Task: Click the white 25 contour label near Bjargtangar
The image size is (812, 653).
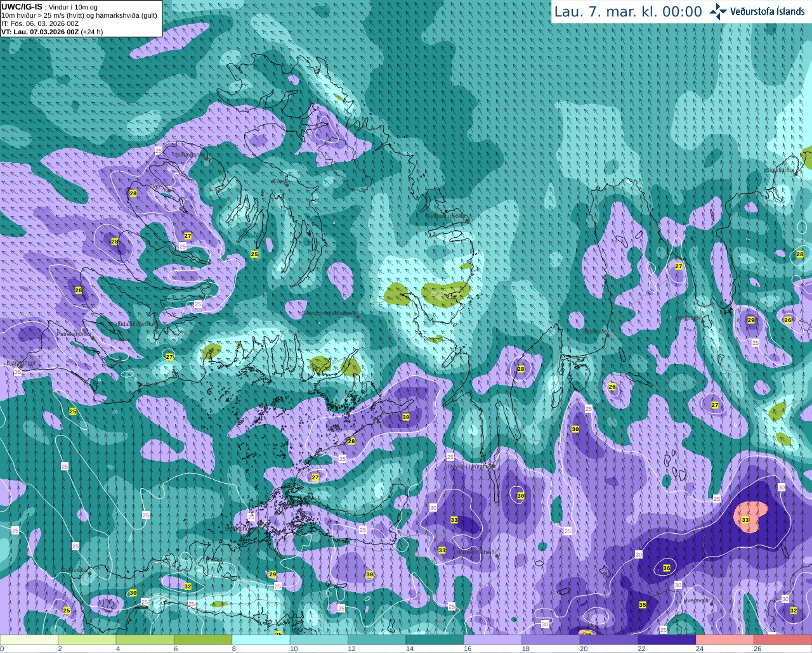Action: pyautogui.click(x=17, y=372)
